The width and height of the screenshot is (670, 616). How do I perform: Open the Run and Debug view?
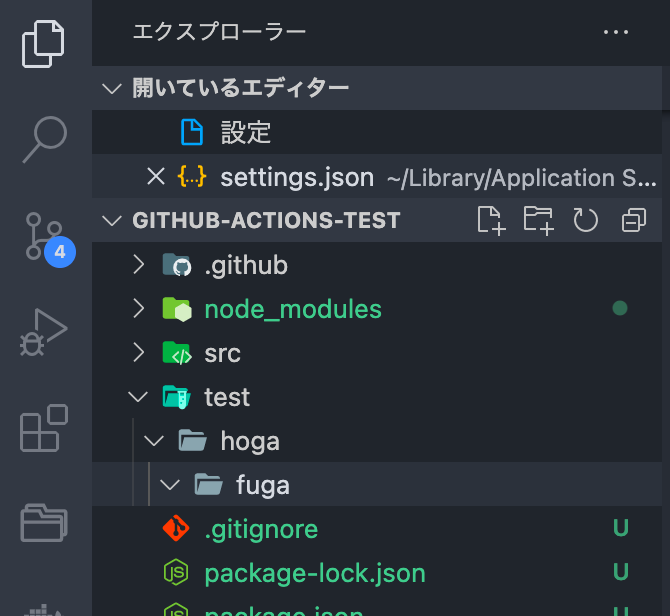pyautogui.click(x=44, y=332)
